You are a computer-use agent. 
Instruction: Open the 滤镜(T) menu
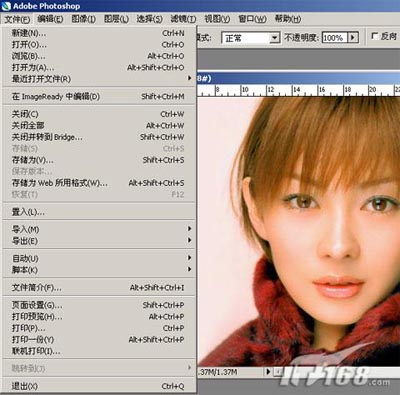(x=183, y=19)
